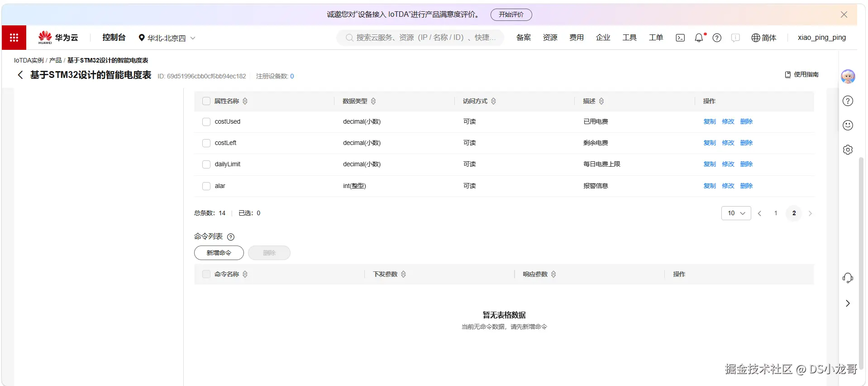
Task: Open the page size dropdown showing 10
Action: tap(736, 213)
